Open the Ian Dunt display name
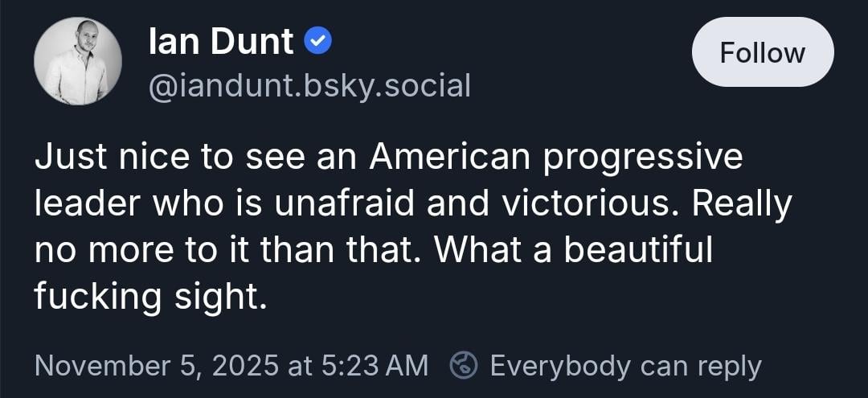Viewport: 868px width, 398px height. click(x=221, y=42)
